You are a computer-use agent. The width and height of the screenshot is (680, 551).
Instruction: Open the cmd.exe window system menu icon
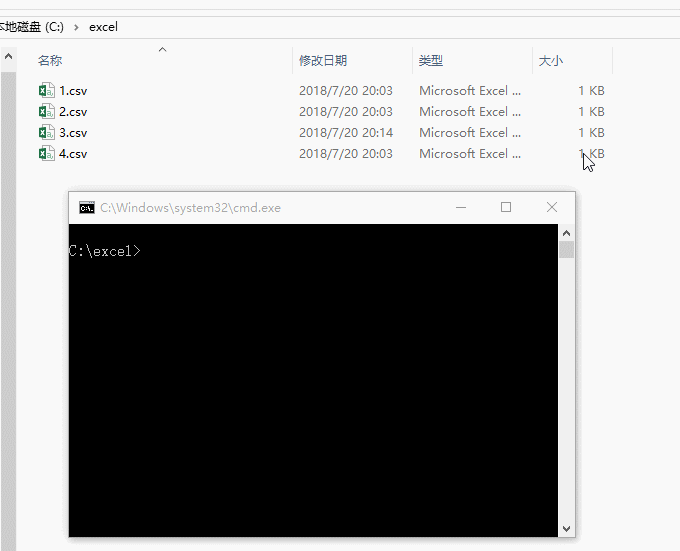(x=87, y=208)
